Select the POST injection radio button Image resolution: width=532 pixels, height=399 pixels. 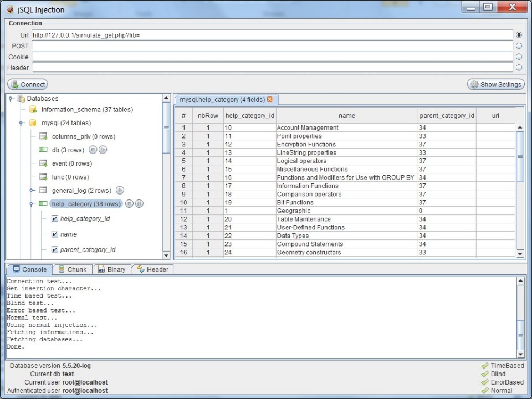(x=519, y=46)
